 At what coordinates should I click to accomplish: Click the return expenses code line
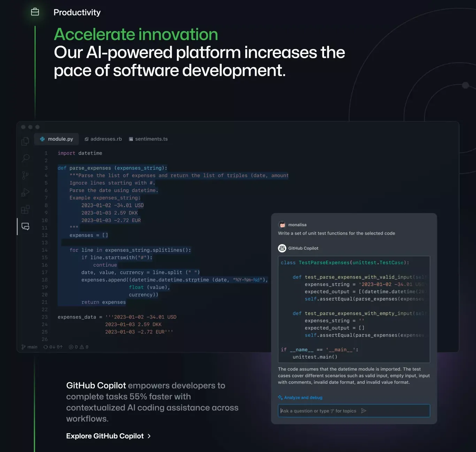(103, 302)
